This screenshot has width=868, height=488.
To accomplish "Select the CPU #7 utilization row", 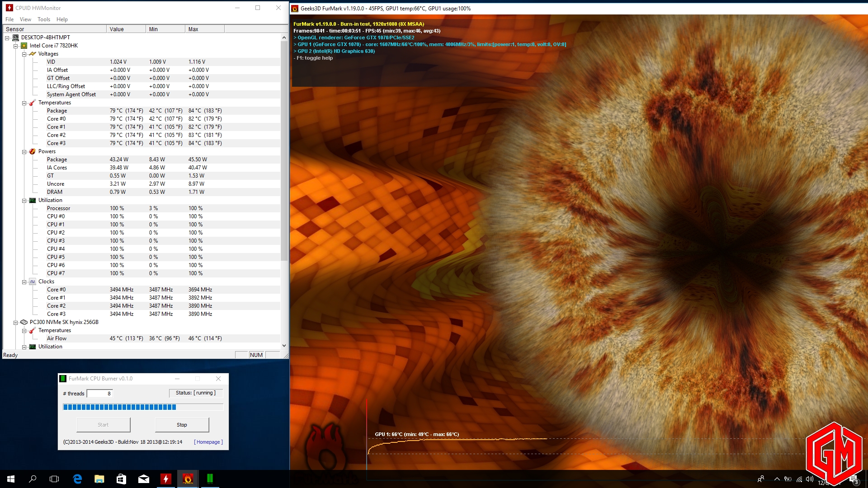I will pyautogui.click(x=142, y=273).
